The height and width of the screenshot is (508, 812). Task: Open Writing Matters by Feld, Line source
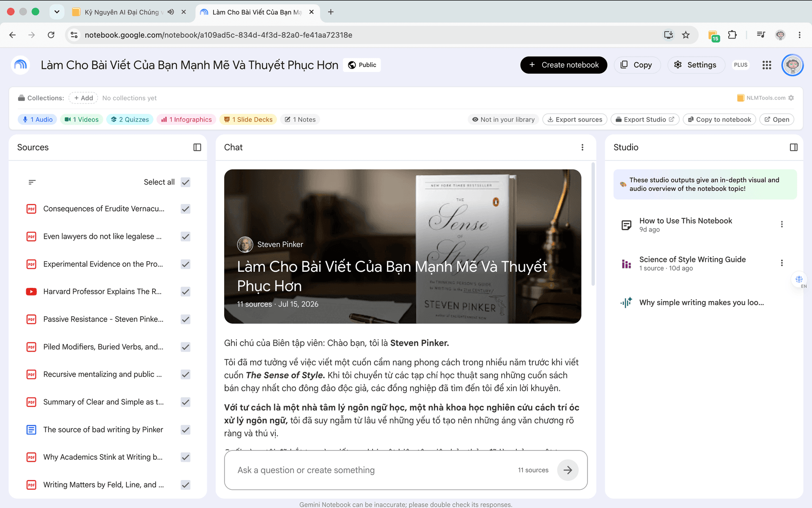103,485
